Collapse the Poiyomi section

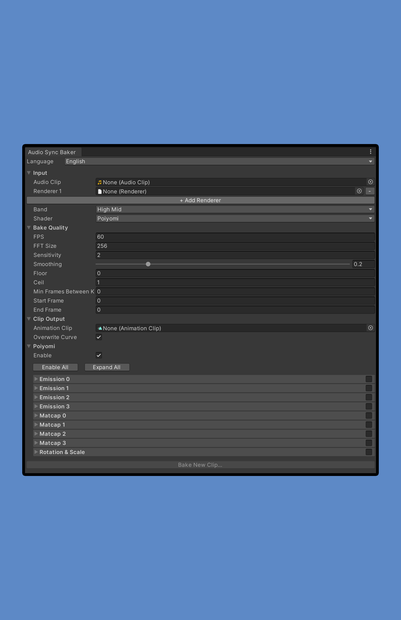click(x=29, y=346)
